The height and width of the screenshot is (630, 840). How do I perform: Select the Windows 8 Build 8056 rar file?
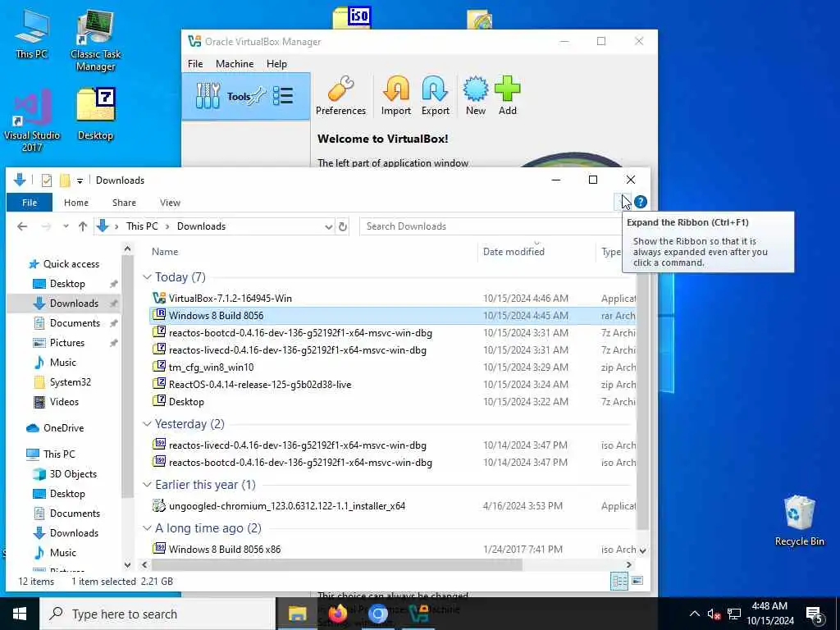click(216, 316)
